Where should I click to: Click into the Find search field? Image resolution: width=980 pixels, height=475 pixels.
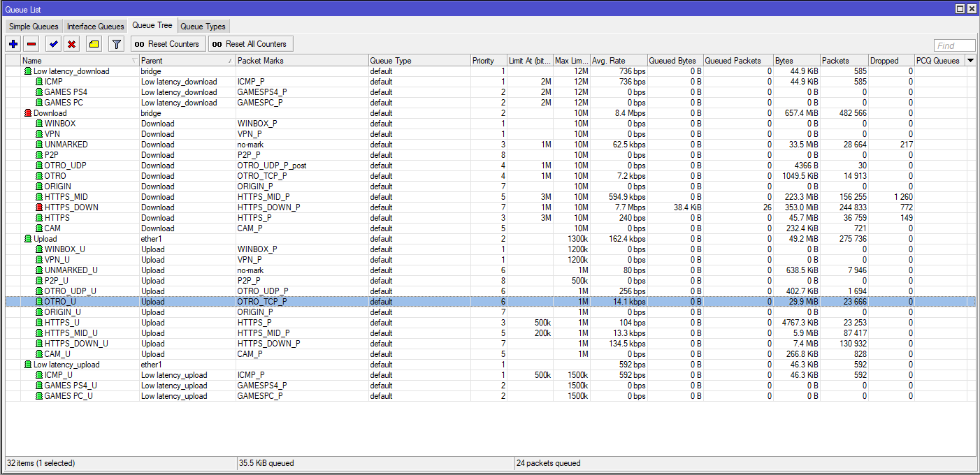coord(955,45)
